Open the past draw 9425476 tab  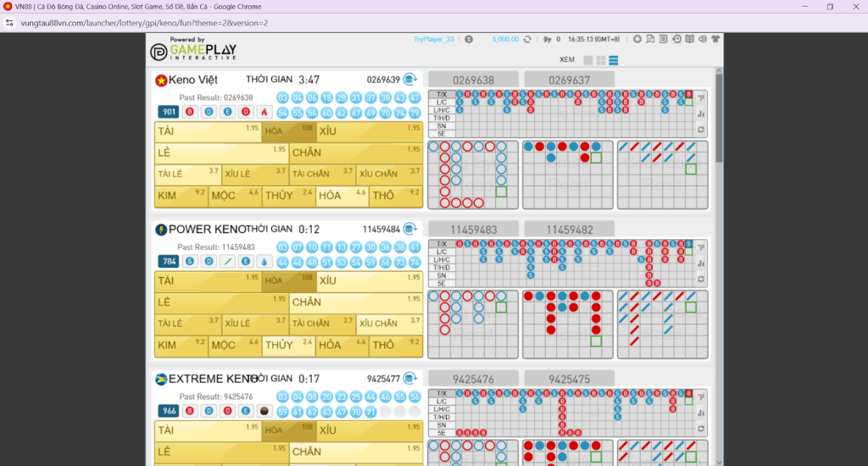(473, 379)
